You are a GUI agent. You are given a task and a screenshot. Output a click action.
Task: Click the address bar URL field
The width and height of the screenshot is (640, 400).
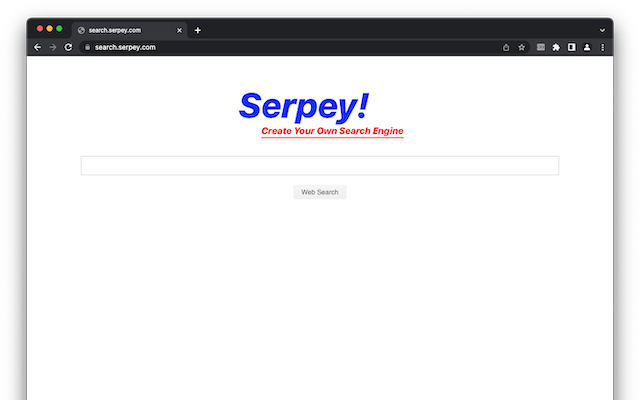point(304,47)
